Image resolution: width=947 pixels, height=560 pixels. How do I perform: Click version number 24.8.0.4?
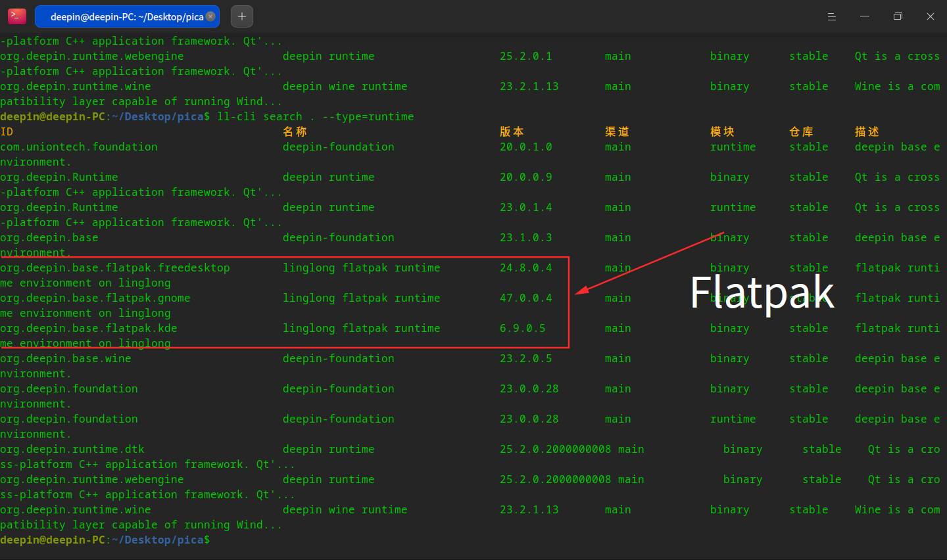point(525,268)
